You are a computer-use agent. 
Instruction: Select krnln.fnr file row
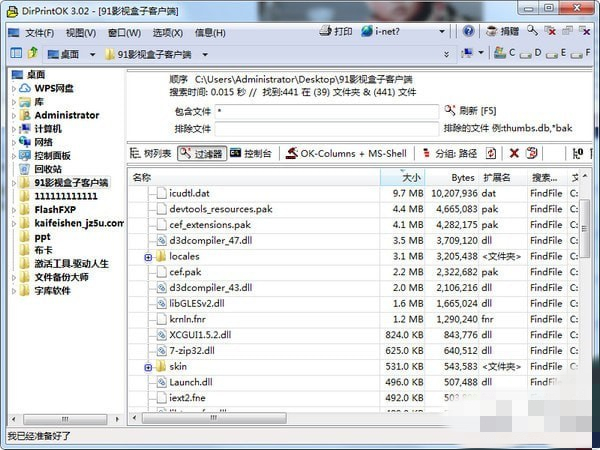pyautogui.click(x=187, y=320)
